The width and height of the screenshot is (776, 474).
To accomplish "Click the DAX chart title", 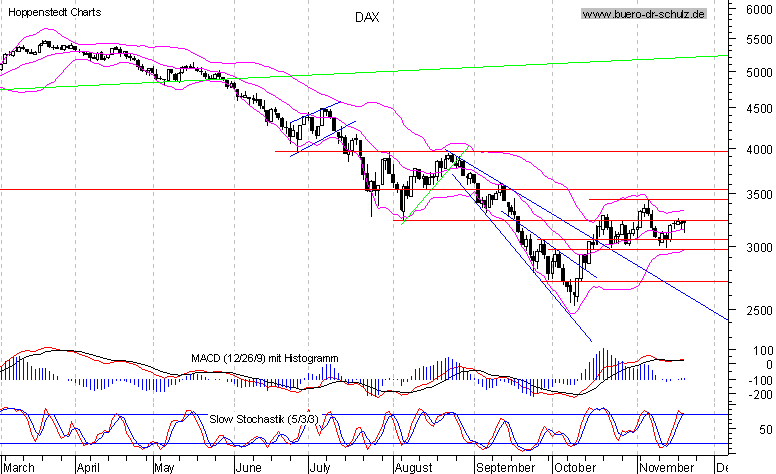I will coord(367,17).
